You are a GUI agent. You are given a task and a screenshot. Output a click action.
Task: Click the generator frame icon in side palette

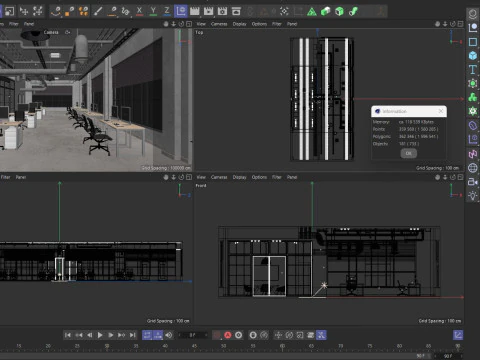click(473, 83)
